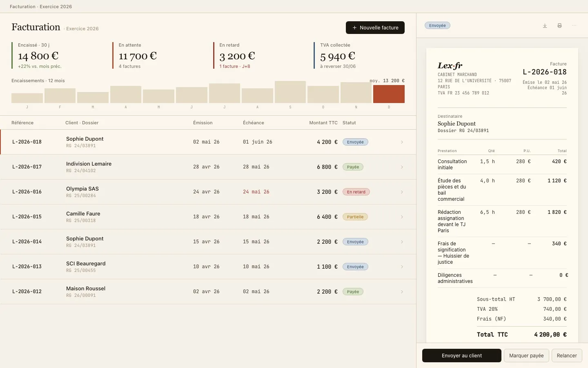Viewport: 588px width, 368px height.
Task: Open chevron for invoice L-2026-016
Action: click(x=402, y=192)
